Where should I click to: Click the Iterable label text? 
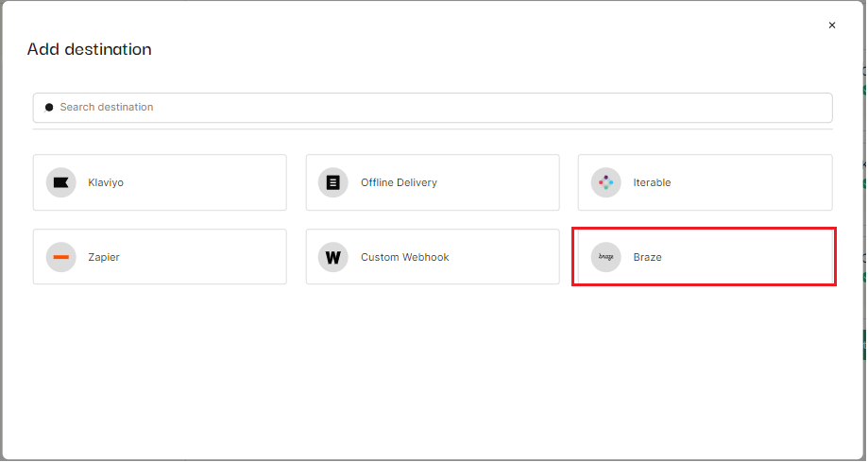pyautogui.click(x=652, y=182)
